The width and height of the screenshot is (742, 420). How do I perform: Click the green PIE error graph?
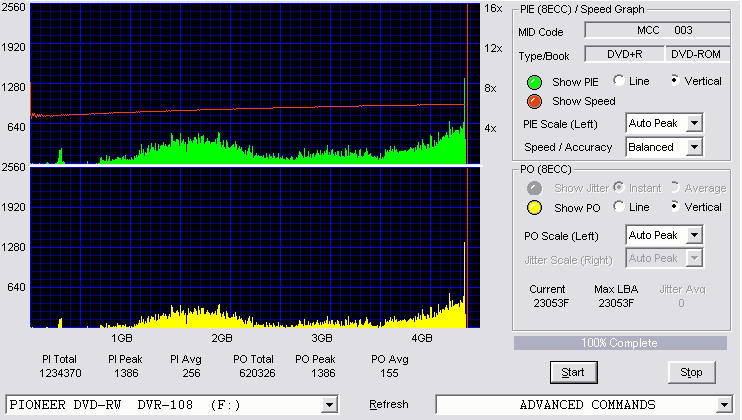pos(256,84)
